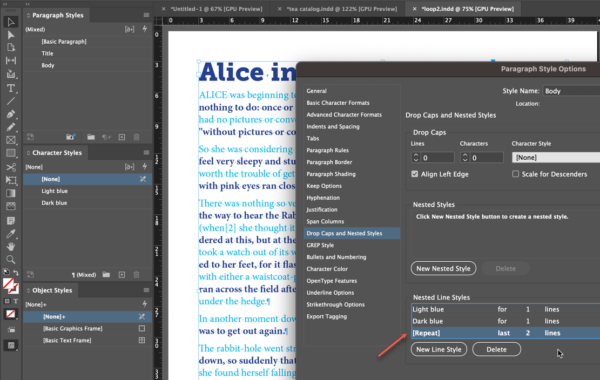Delete selected character style trash icon
The height and width of the screenshot is (380, 600).
tap(136, 275)
